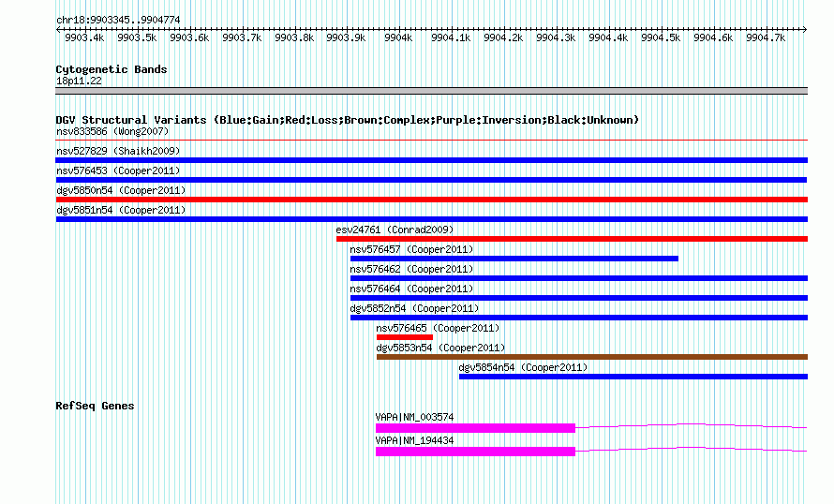This screenshot has width=834, height=504.
Task: Click the nsv833586 (Wong2007) label
Action: tap(112, 131)
